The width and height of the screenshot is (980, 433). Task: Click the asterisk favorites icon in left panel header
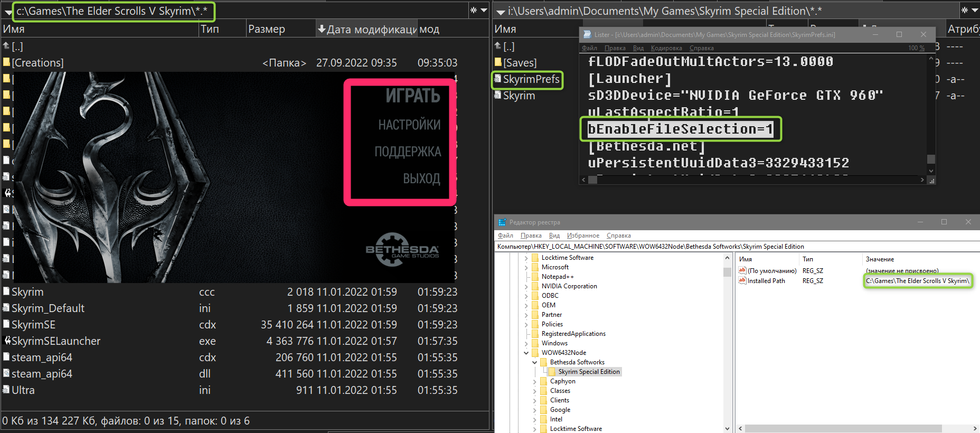click(x=474, y=10)
